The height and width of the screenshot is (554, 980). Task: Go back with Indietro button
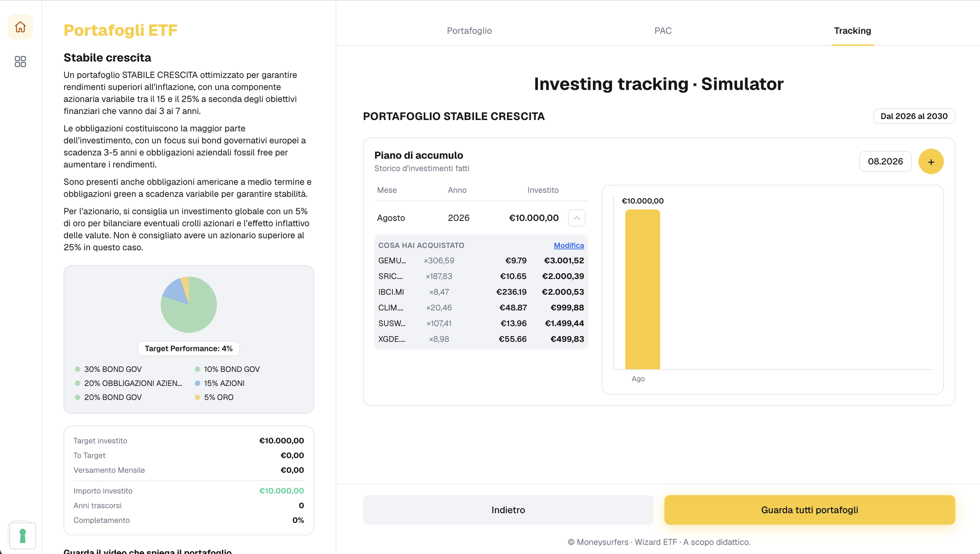(x=508, y=510)
